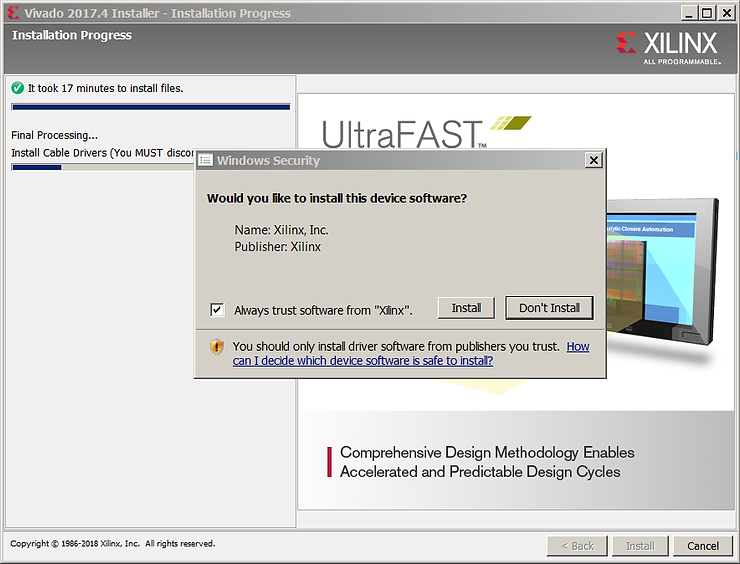Image resolution: width=740 pixels, height=564 pixels.
Task: Click the 'Final Processing...' status text
Action: pos(54,135)
